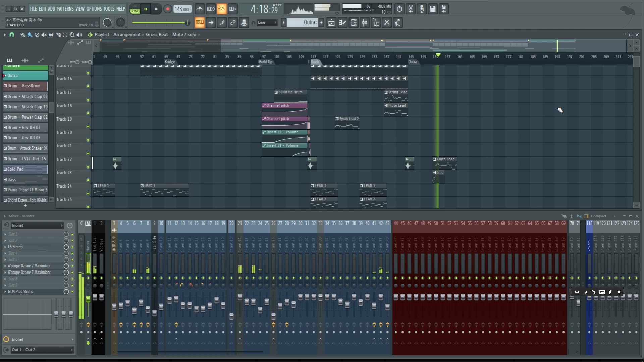Mute Track 16 with its green LED
644x362 pixels.
point(88,86)
